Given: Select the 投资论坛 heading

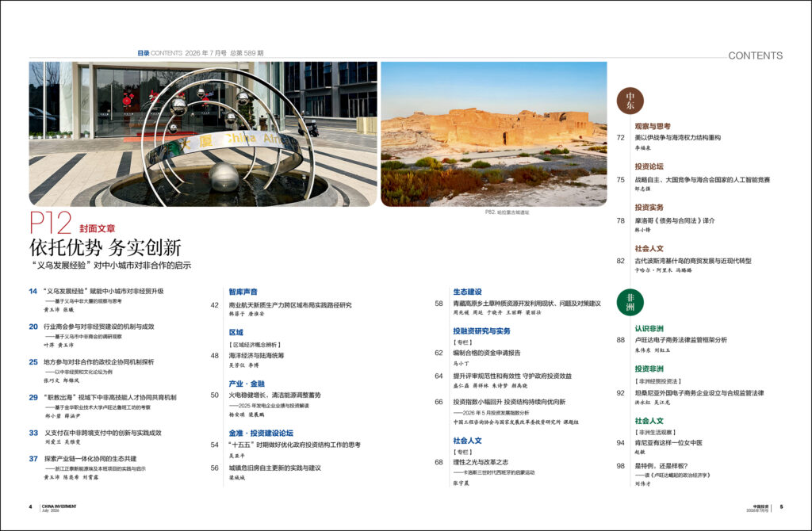Looking at the screenshot, I should pos(649,166).
